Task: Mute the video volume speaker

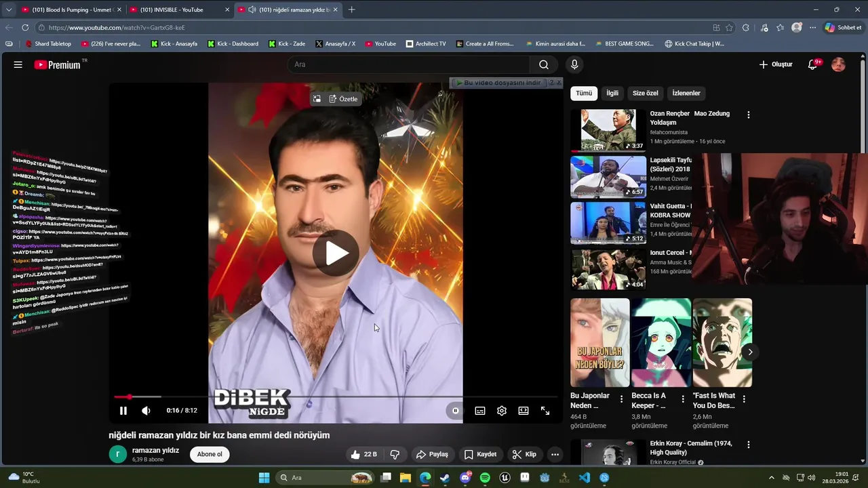Action: 146,411
